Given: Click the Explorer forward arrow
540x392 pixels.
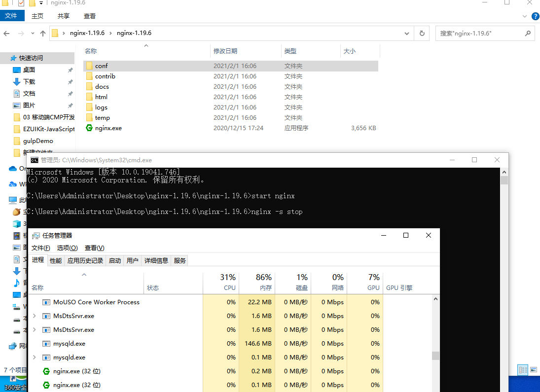Looking at the screenshot, I should [21, 34].
